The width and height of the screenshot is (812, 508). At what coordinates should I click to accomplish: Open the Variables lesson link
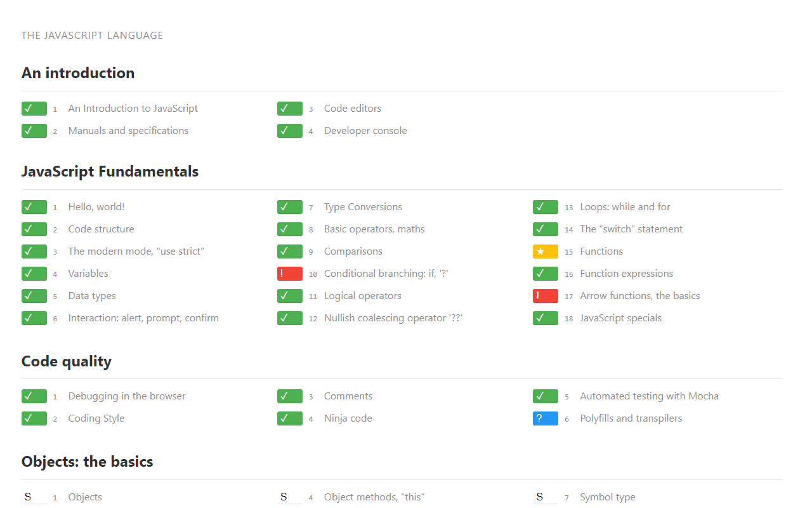(88, 274)
